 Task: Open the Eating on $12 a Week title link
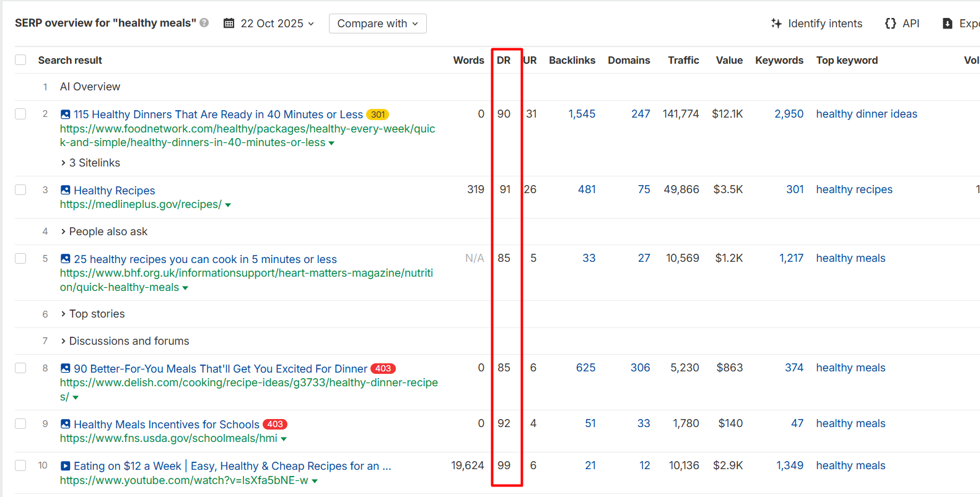[232, 465]
